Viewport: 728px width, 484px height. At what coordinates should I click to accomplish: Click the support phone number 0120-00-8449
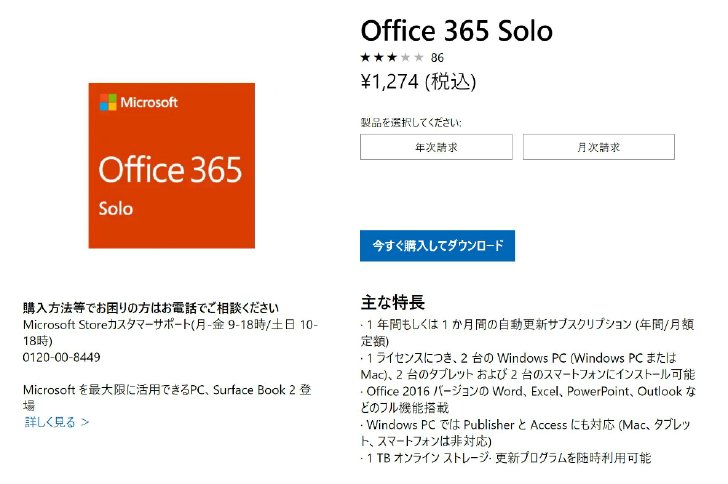tap(61, 357)
